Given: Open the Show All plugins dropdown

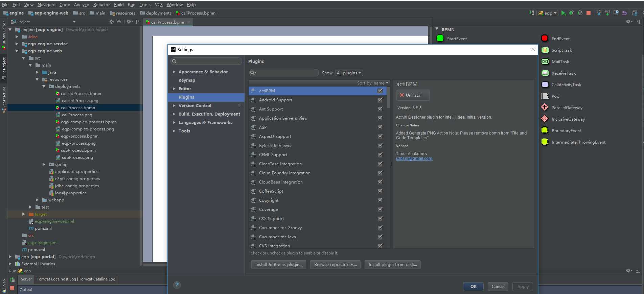Looking at the screenshot, I should tap(349, 73).
